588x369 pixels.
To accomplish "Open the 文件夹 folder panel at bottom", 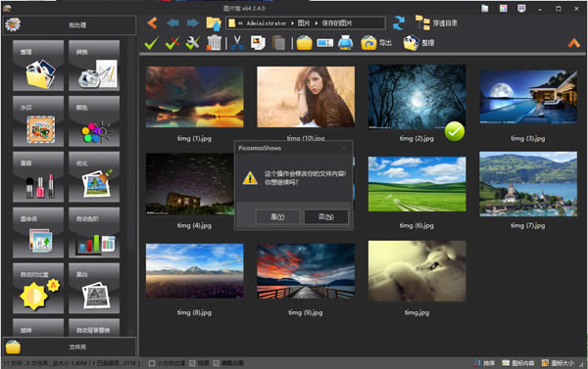I will tap(70, 346).
